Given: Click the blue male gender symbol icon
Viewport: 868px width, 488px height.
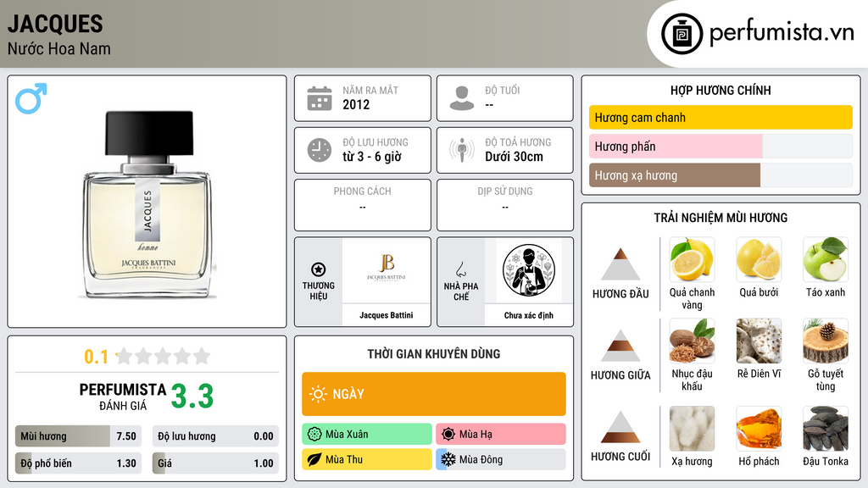Looking at the screenshot, I should pos(31,98).
